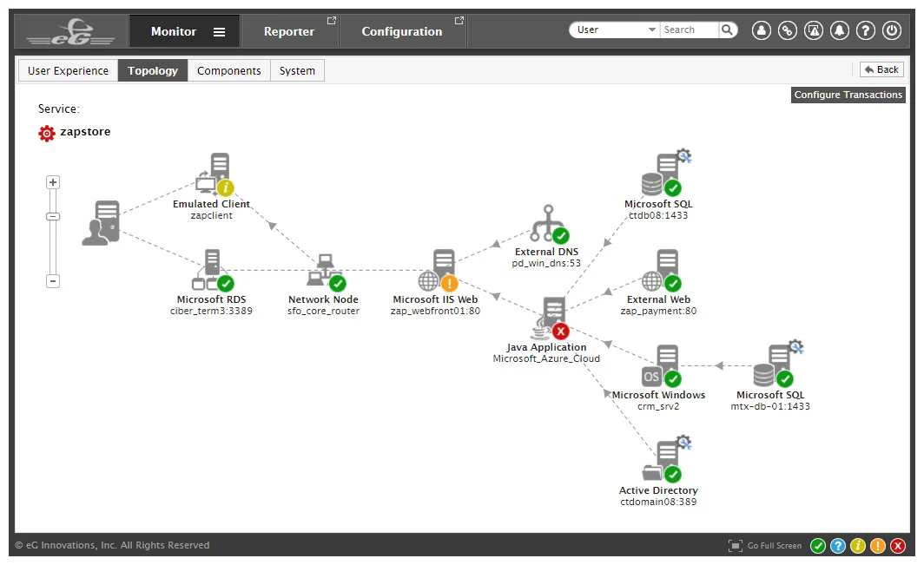This screenshot has height=565, width=924.
Task: Open the bell notifications icon
Action: pos(840,30)
